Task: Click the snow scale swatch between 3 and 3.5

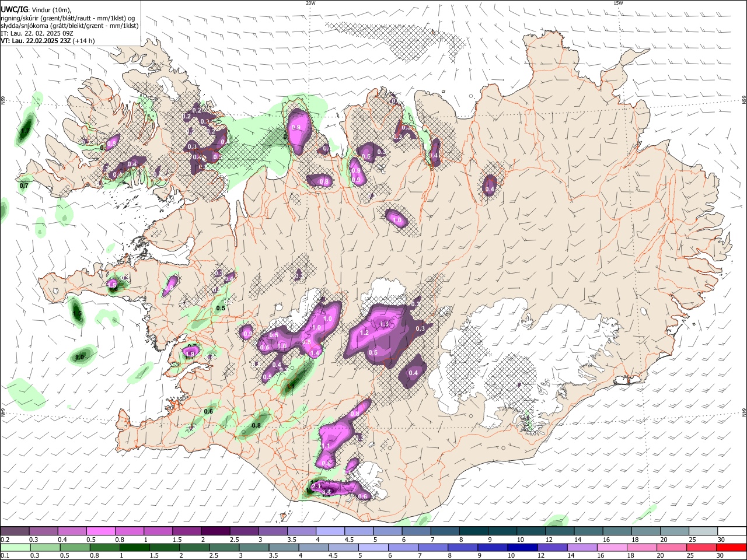Action: 272,531
